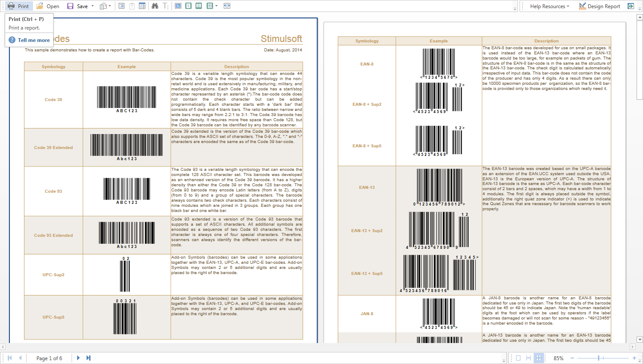Viewport: 643px width, 364px height.
Task: Toggle the multiple pages view in status bar
Action: [539, 358]
